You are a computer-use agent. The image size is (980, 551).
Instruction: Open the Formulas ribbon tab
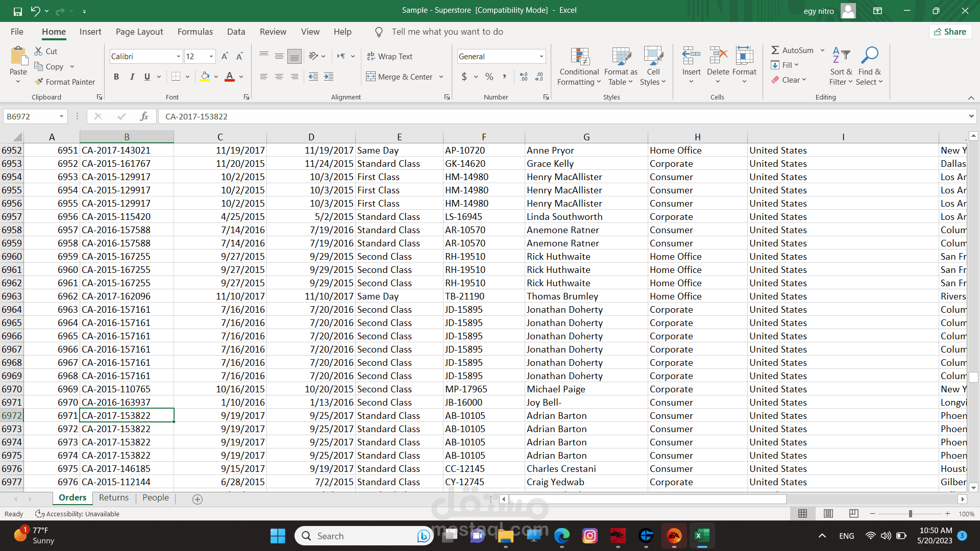[x=195, y=32]
